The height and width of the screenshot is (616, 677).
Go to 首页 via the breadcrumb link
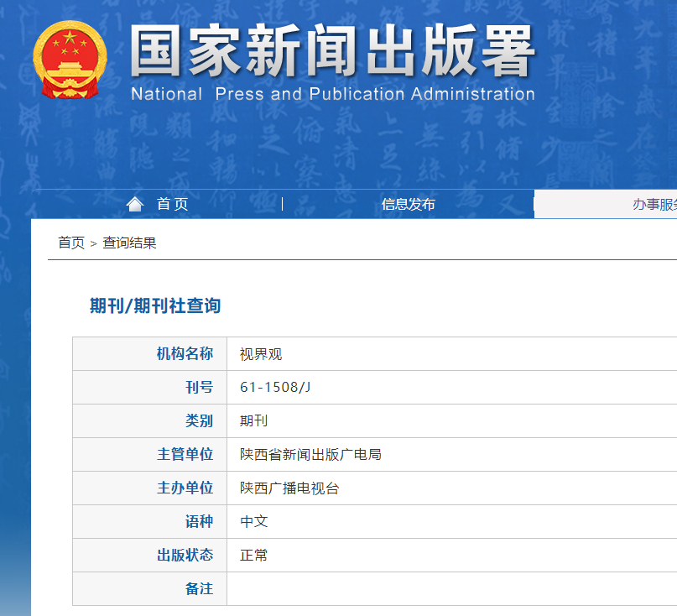pos(70,243)
